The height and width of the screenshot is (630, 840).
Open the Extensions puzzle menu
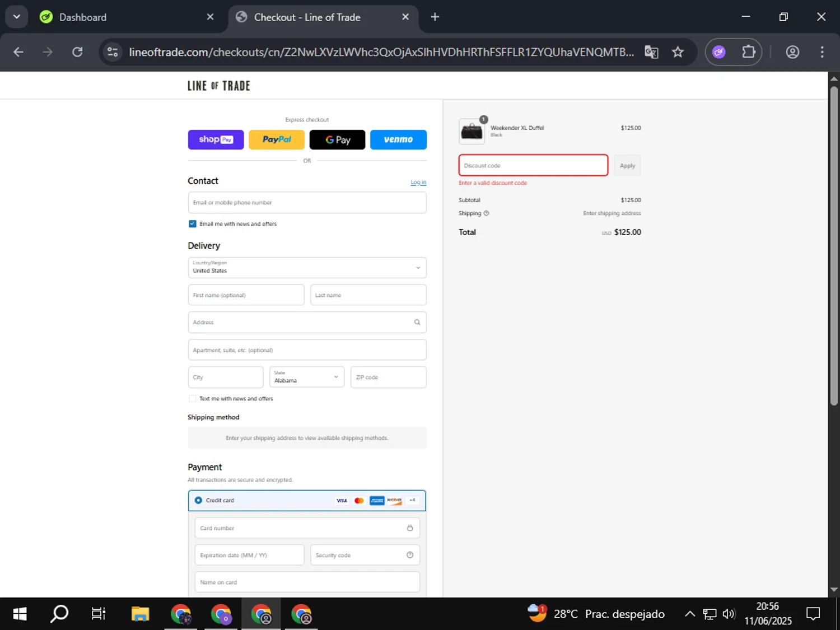[x=749, y=52]
